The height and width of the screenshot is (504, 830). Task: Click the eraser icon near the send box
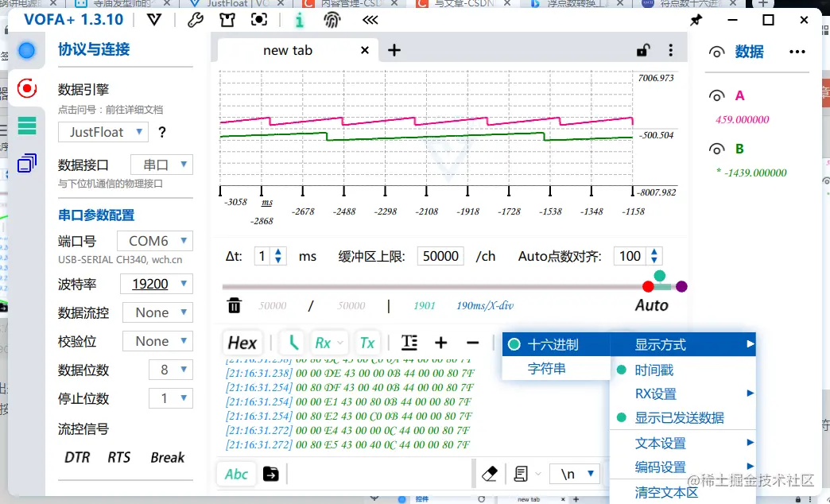click(x=491, y=471)
